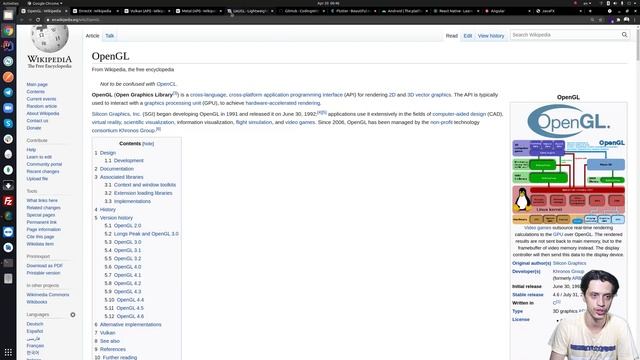Open Telegram from the dock

point(8,92)
